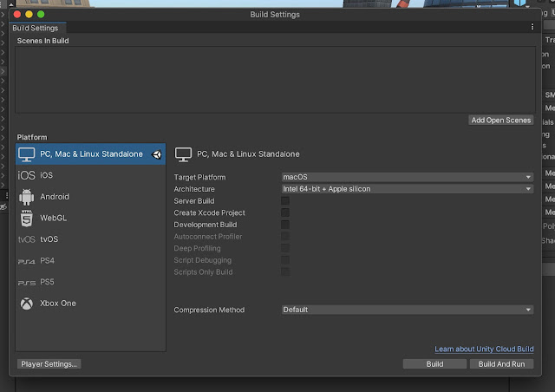Click the Compression Method label
This screenshot has height=392, width=555.
pyautogui.click(x=209, y=310)
